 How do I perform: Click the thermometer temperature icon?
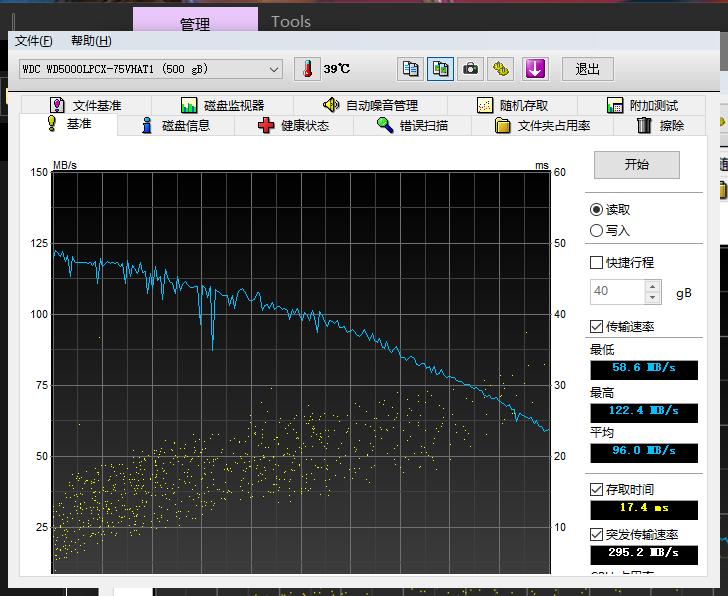pos(308,69)
